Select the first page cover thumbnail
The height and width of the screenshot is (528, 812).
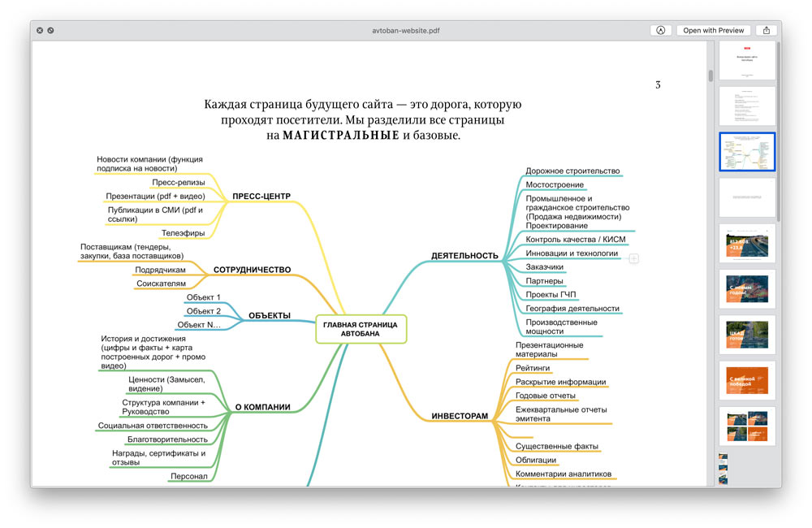coord(747,60)
